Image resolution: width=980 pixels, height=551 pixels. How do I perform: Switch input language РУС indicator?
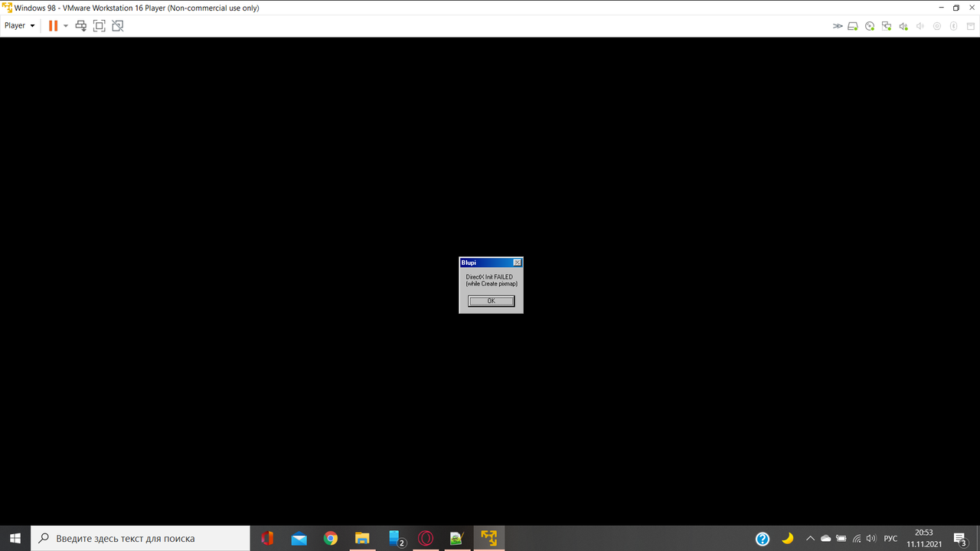[x=890, y=538]
